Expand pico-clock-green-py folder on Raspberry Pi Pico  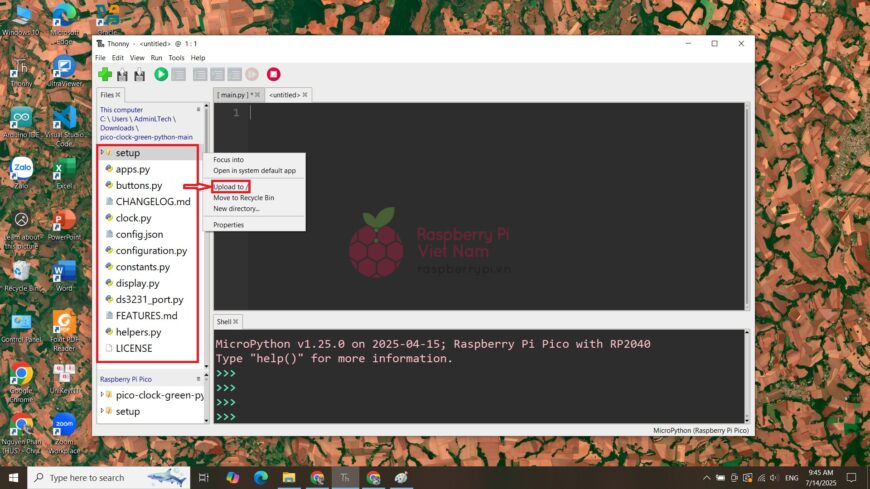(x=102, y=395)
